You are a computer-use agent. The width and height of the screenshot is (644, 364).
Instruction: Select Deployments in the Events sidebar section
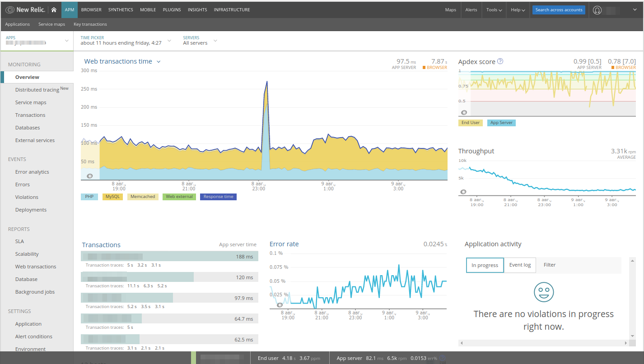pyautogui.click(x=31, y=209)
